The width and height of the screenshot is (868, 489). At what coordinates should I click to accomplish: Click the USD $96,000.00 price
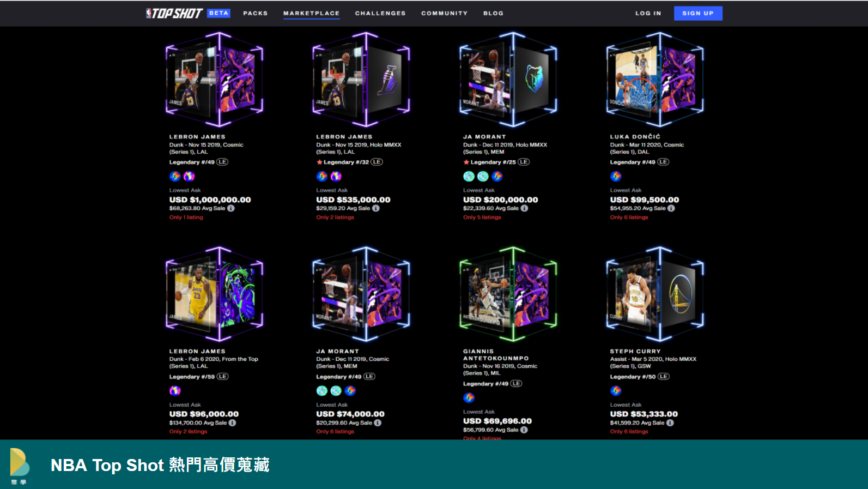point(204,414)
